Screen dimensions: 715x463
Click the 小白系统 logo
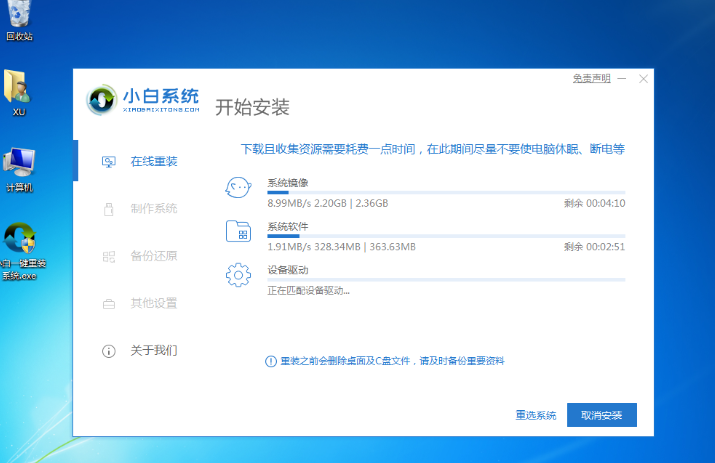coord(144,101)
